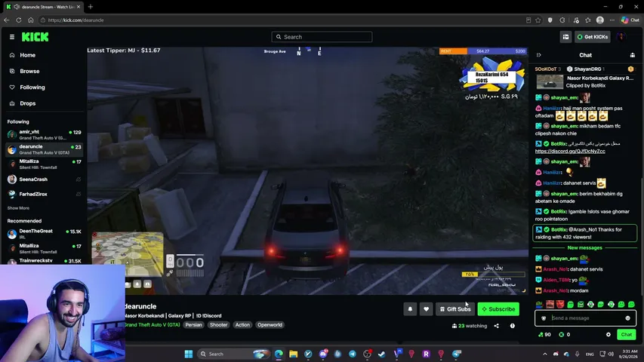The width and height of the screenshot is (644, 362).
Task: Collapse the chat panel
Action: pos(538,55)
